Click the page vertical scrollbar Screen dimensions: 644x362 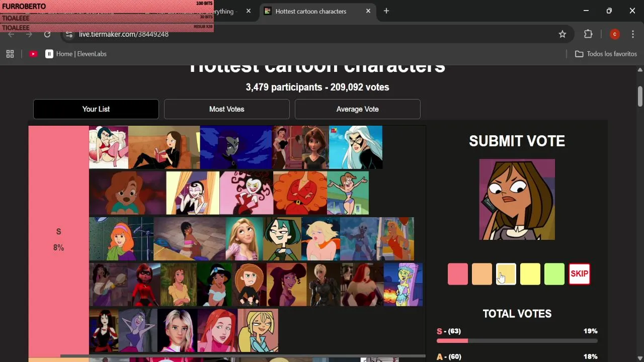tap(640, 97)
